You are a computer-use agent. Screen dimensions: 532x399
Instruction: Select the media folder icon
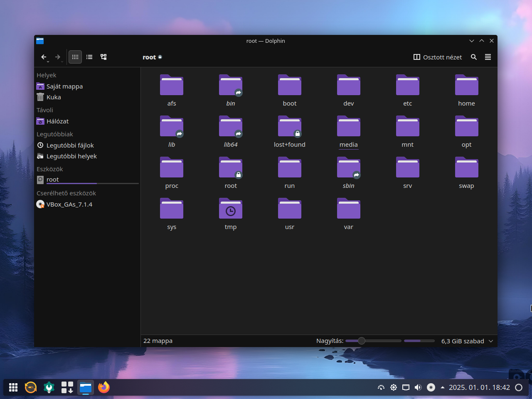[349, 126]
